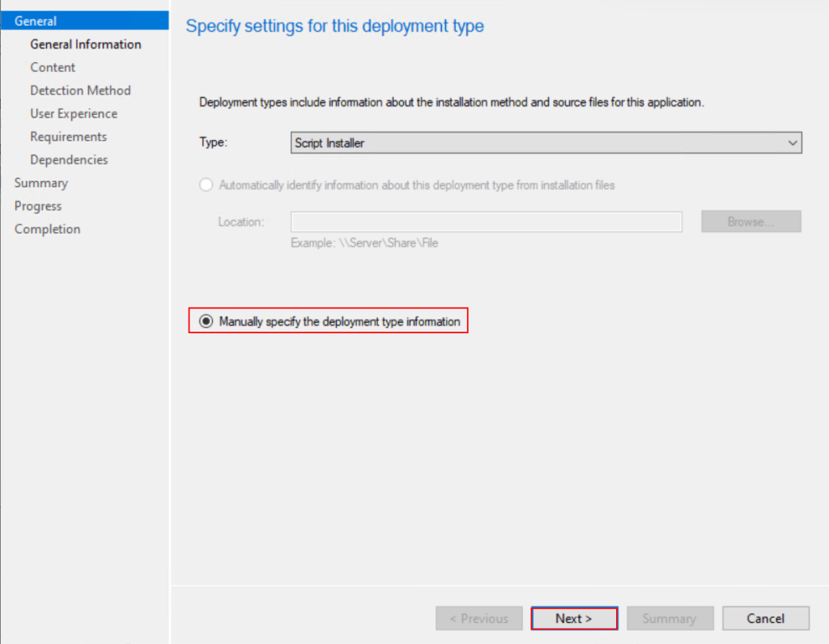Open the Type combo box showing Script Installer
Image resolution: width=829 pixels, height=644 pixels.
[x=534, y=143]
